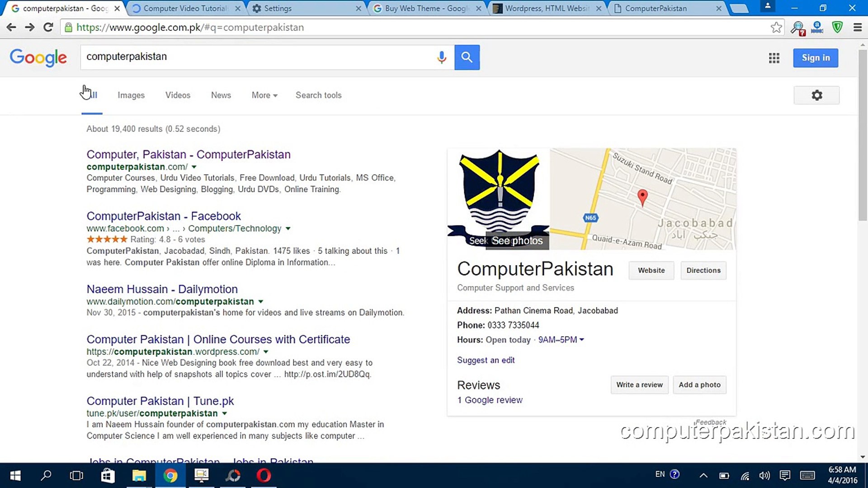
Task: Click the browser back arrow
Action: coord(11,28)
